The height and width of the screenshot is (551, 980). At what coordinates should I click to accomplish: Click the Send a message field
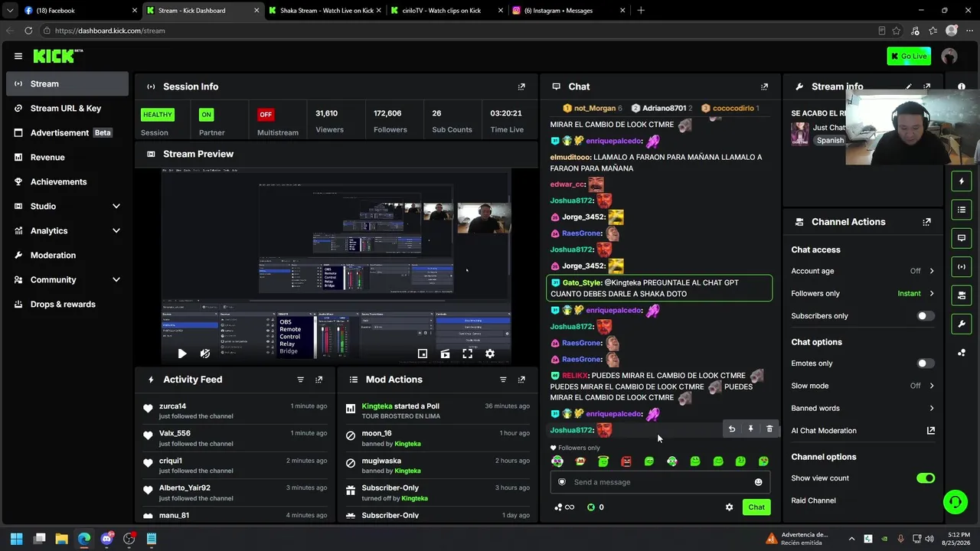(x=660, y=482)
